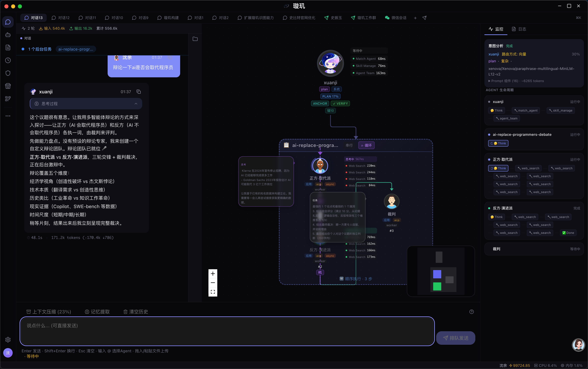588x369 pixels.
Task: Open the settings gear in sidebar
Action: point(8,340)
